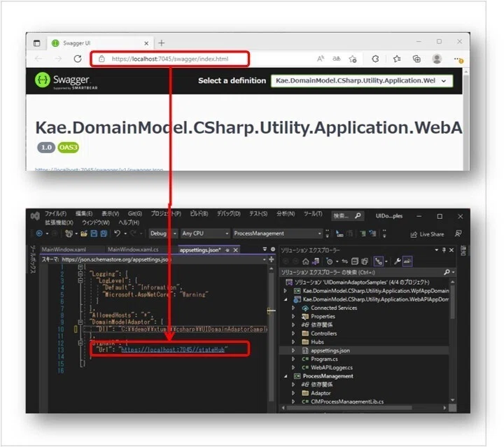This screenshot has height=447, width=504.
Task: Open the Debug configuration dropdown
Action: pos(163,234)
